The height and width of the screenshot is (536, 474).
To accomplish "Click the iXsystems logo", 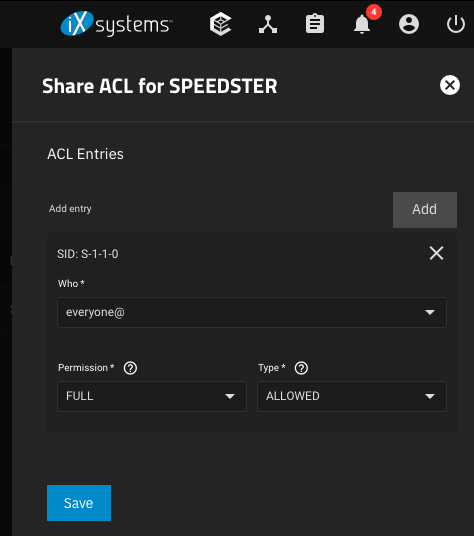I will (x=117, y=24).
